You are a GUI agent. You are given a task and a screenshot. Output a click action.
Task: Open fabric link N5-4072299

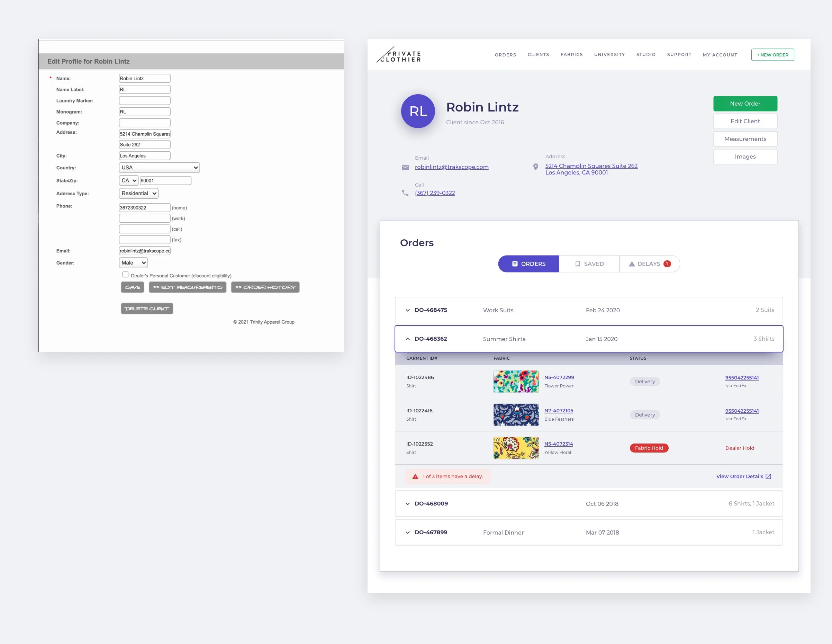pyautogui.click(x=559, y=377)
